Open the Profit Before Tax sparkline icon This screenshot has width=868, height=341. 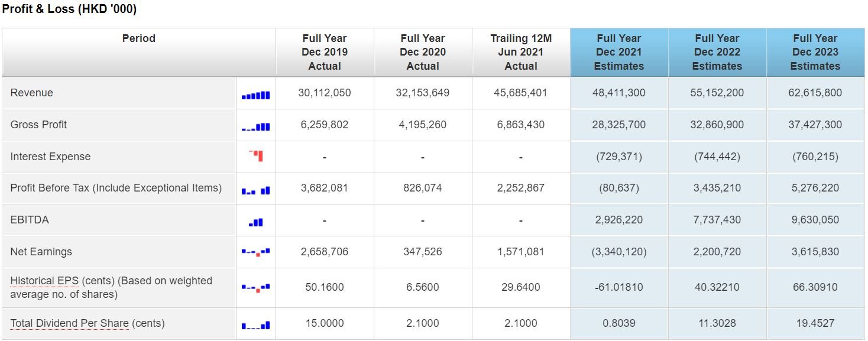coord(255,190)
